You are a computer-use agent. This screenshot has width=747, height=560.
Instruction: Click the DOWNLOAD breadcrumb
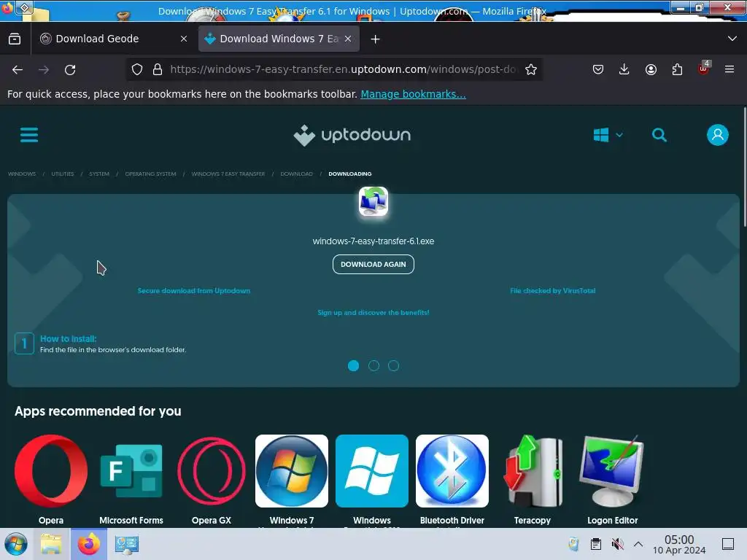[296, 174]
